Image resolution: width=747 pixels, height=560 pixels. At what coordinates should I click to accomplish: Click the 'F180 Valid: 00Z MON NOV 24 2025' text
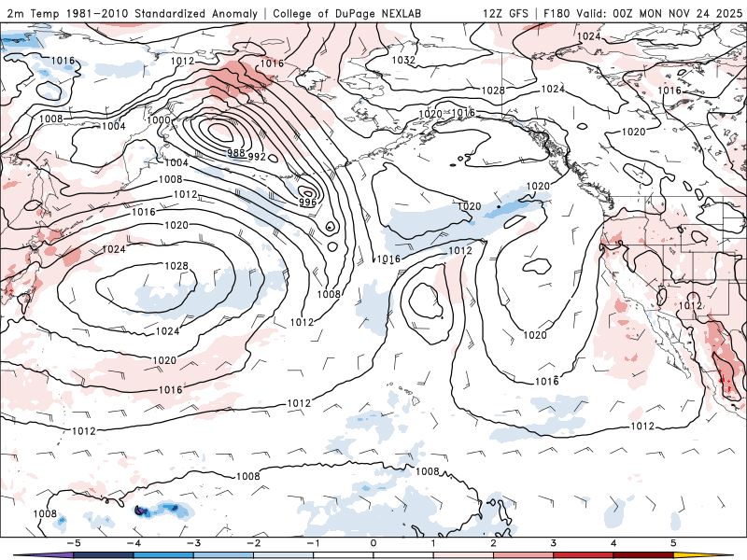tap(642, 13)
